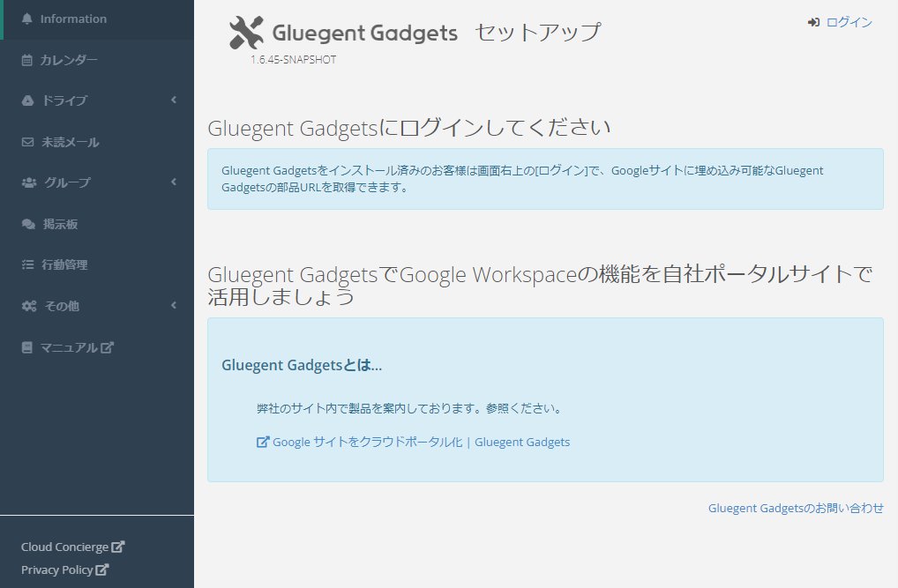
Task: Open カレンダー in the sidebar
Action: tap(97, 60)
